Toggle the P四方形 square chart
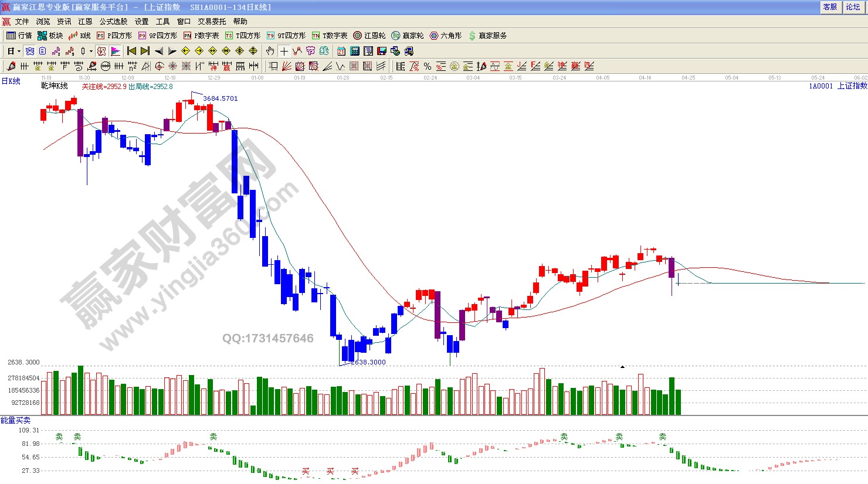 point(114,36)
